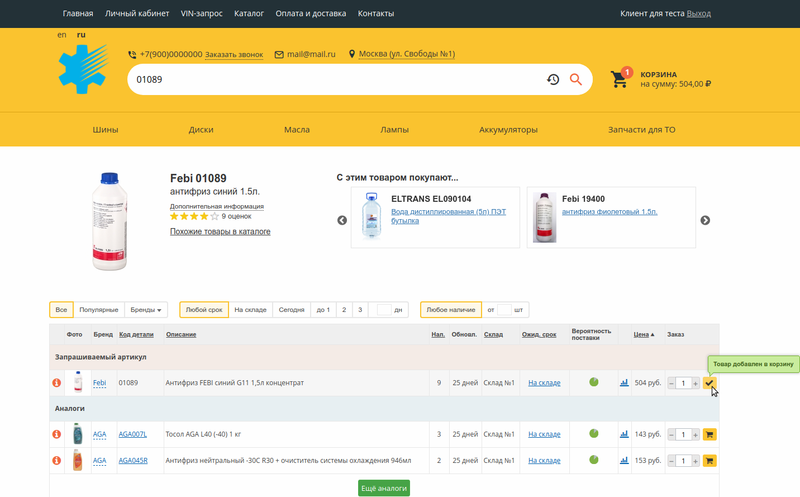Select the 'Все' filter
Viewport: 800px width, 497px height.
[61, 310]
